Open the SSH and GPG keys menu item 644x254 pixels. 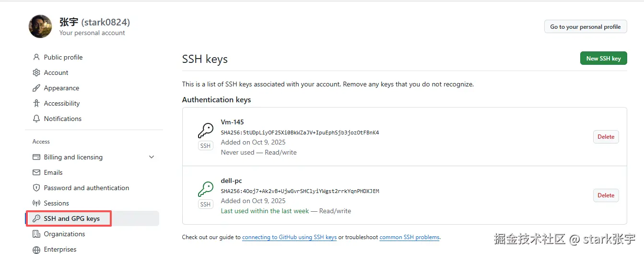(x=71, y=218)
